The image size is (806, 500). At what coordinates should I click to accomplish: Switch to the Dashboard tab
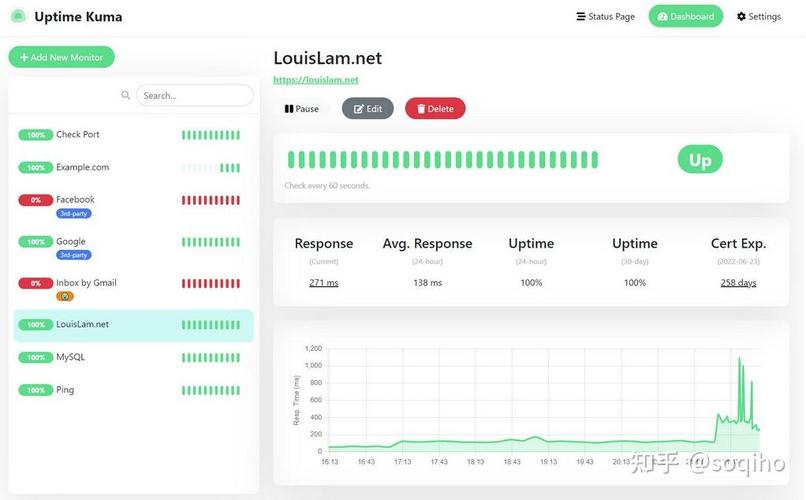click(686, 16)
